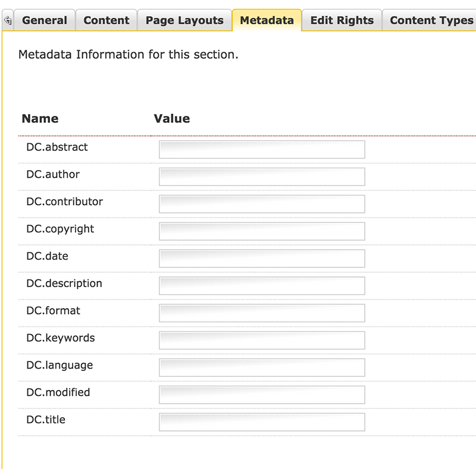Screen dimensions: 476x469
Task: Go to the Edit Rights tab
Action: [342, 20]
